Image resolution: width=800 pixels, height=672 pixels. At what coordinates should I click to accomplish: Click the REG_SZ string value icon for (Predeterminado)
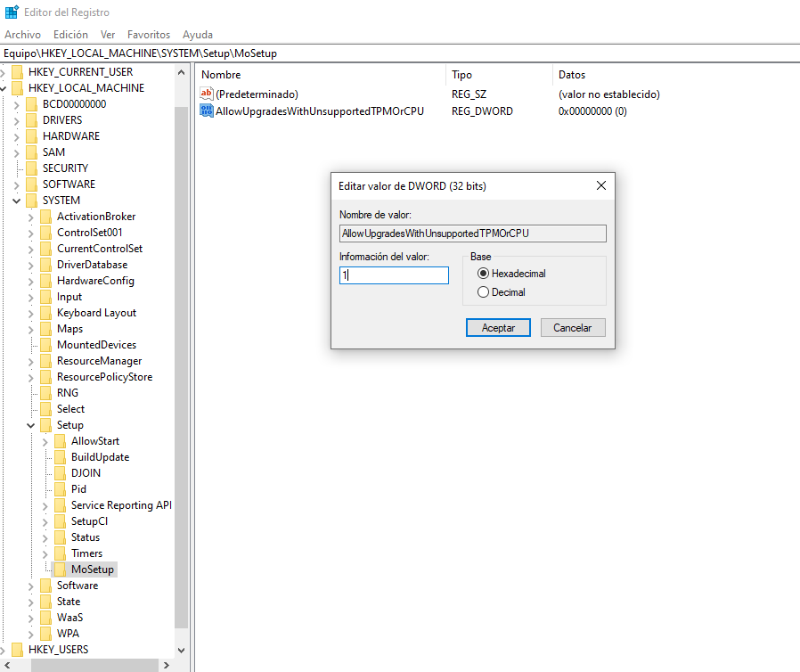coord(206,94)
